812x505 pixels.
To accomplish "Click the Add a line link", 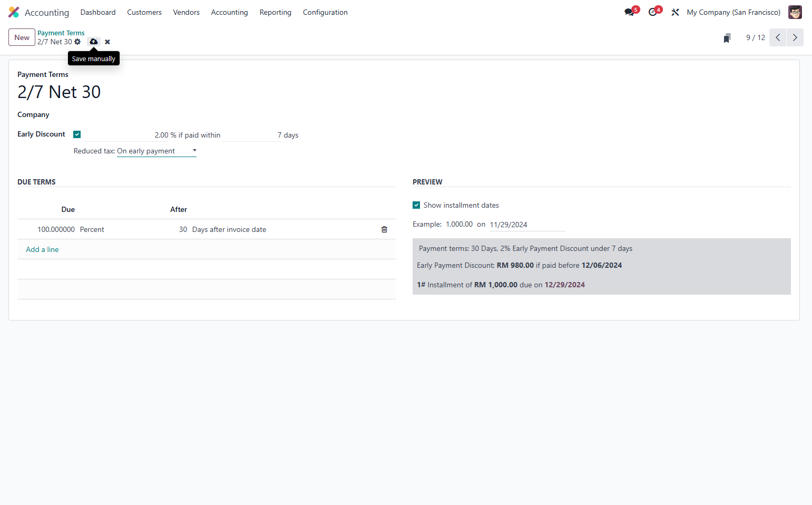I will click(x=42, y=249).
